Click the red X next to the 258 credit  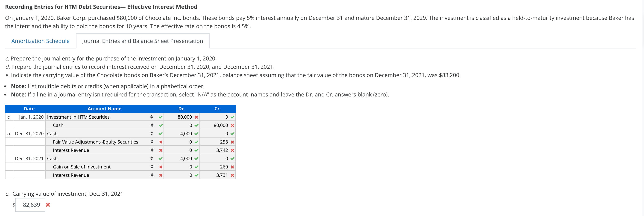tap(232, 142)
